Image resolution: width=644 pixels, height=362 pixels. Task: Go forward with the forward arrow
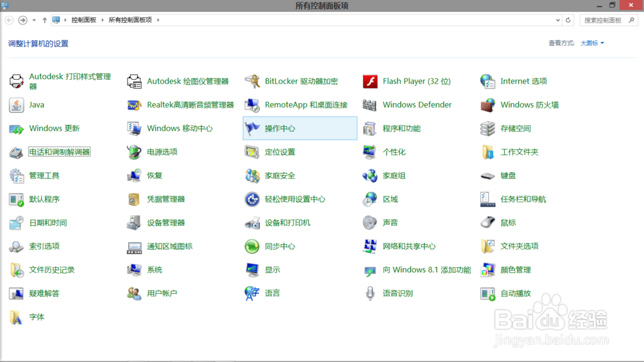(23, 20)
